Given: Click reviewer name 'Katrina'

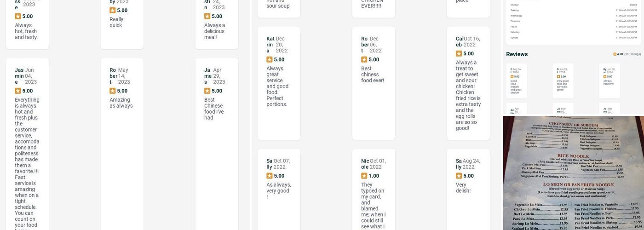Looking at the screenshot, I should pos(270,45).
